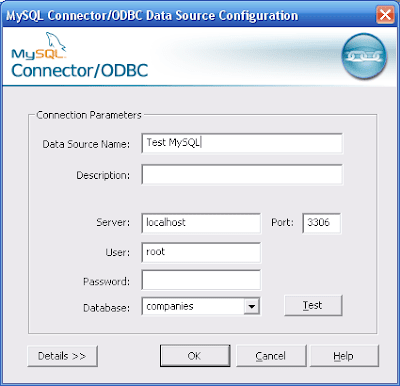Expand options with Details >> button

tap(62, 356)
